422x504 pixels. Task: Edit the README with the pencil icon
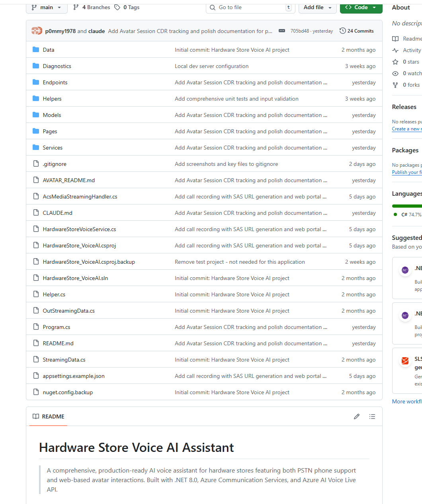coord(356,416)
